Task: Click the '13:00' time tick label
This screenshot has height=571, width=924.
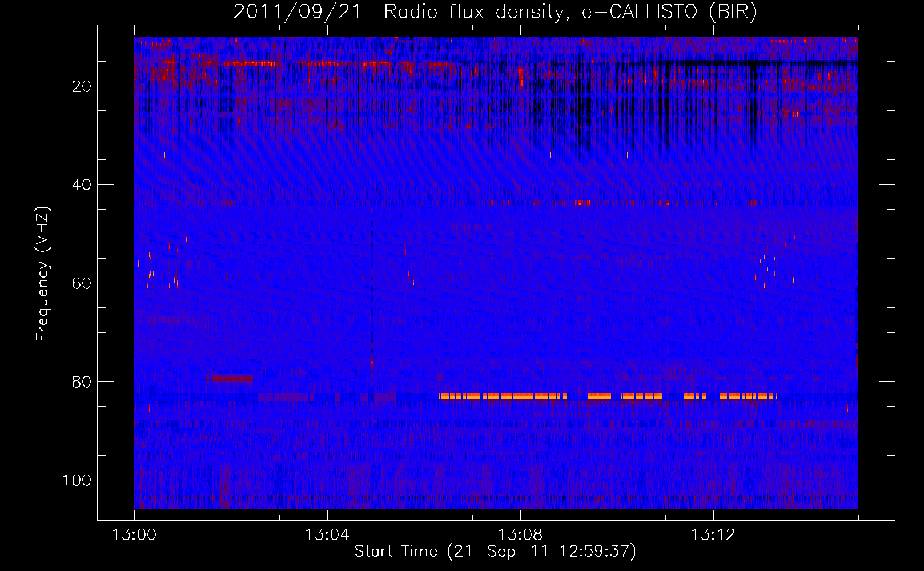Action: coord(134,535)
